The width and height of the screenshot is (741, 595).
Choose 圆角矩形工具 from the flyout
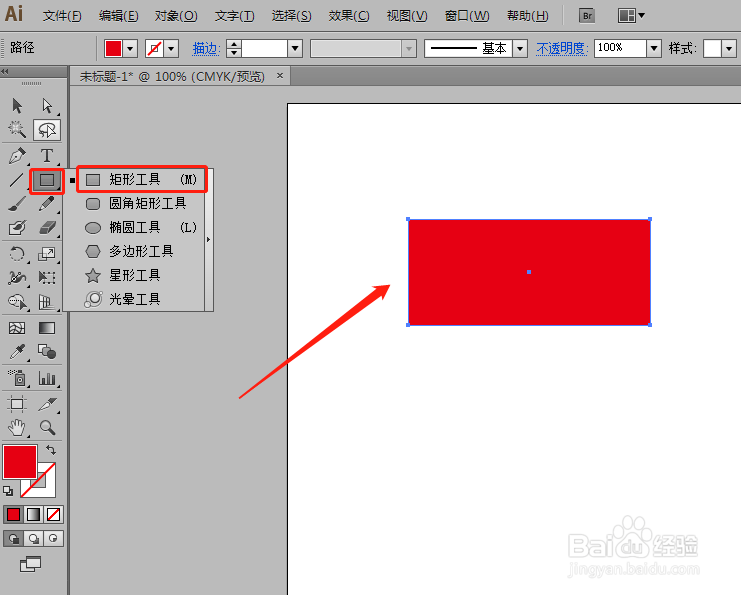142,204
